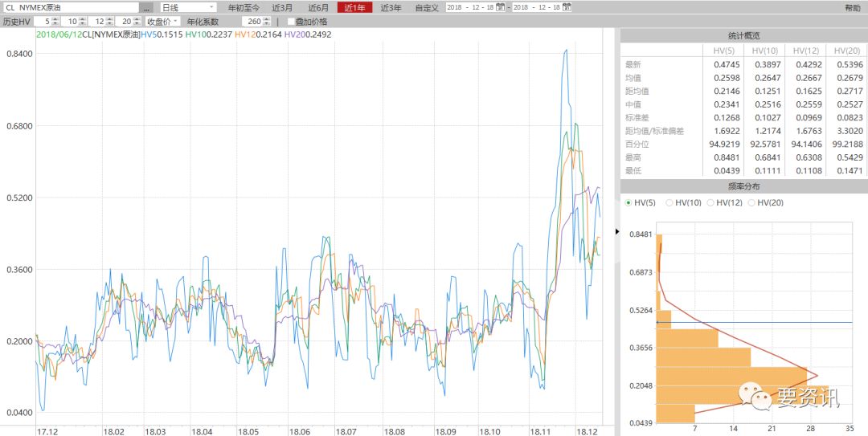The image size is (868, 436).
Task: Select the highlighted 近1年 range tab
Action: [x=355, y=8]
